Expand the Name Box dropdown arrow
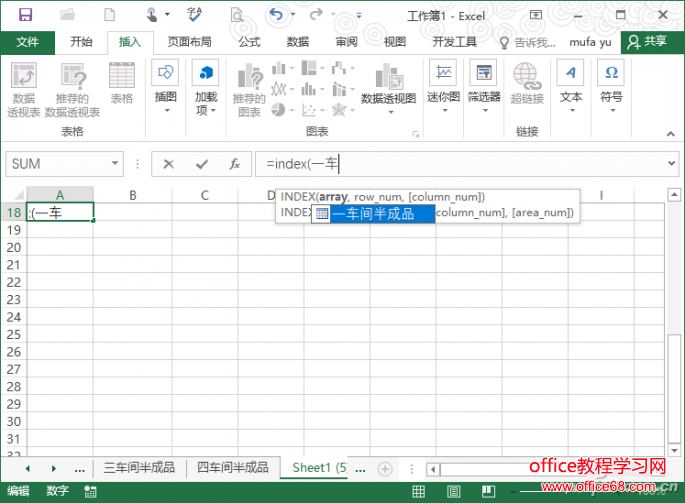The image size is (685, 503). coord(115,163)
